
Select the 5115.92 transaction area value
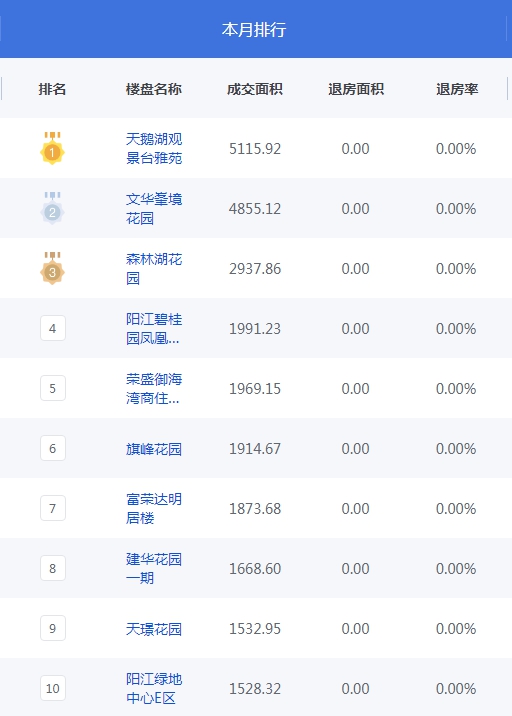pyautogui.click(x=255, y=149)
